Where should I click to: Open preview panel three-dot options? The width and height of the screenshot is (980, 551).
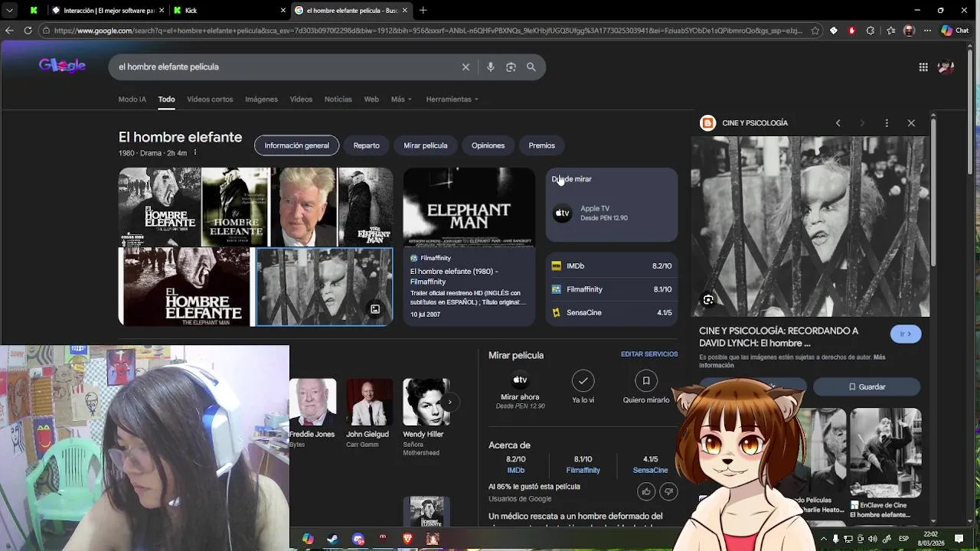pyautogui.click(x=887, y=123)
